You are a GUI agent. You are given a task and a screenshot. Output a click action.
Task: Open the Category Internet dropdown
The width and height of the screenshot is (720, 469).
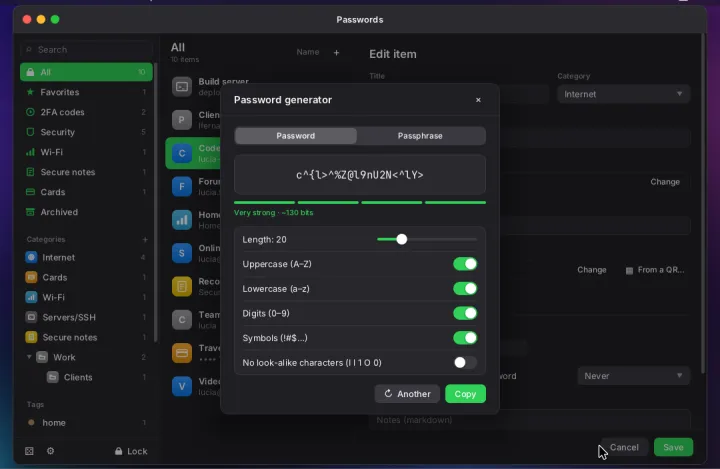pyautogui.click(x=624, y=94)
